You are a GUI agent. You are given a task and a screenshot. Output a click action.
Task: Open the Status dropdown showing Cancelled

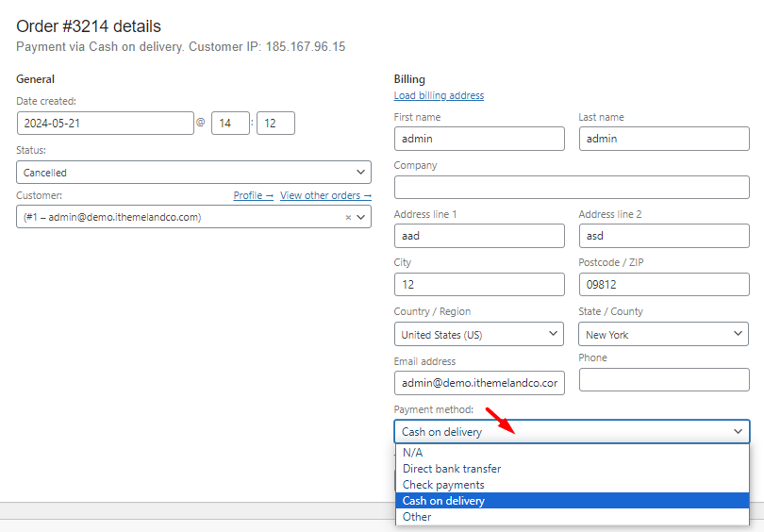coord(193,173)
